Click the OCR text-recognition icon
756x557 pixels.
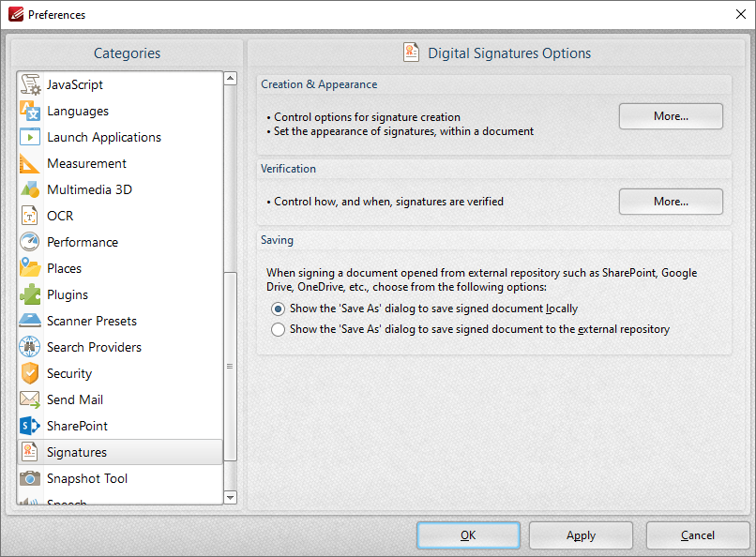tap(29, 216)
